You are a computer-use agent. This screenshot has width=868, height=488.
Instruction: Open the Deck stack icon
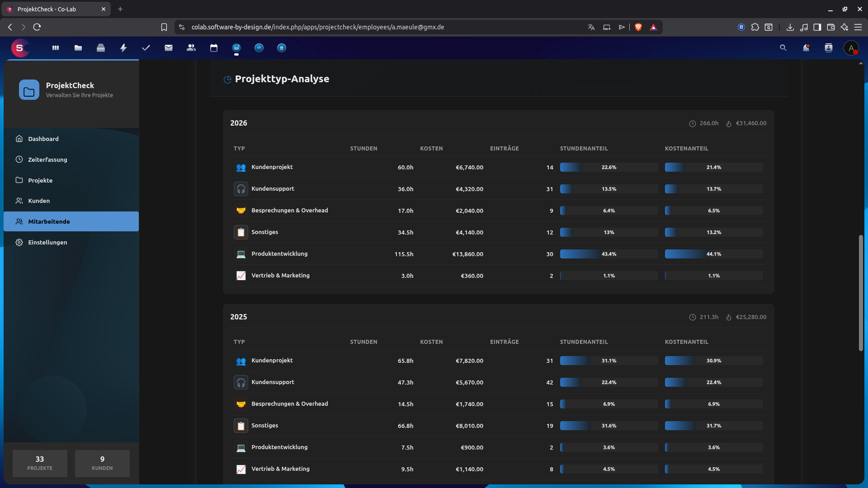(x=101, y=47)
